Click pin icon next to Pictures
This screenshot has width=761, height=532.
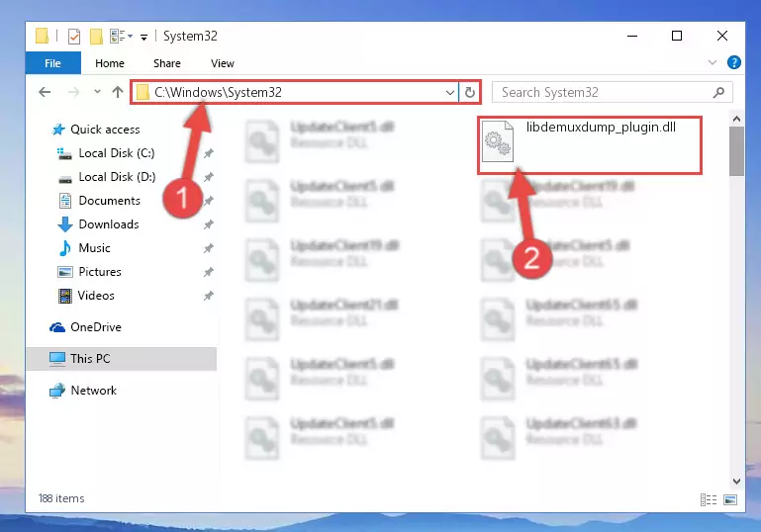coord(208,272)
